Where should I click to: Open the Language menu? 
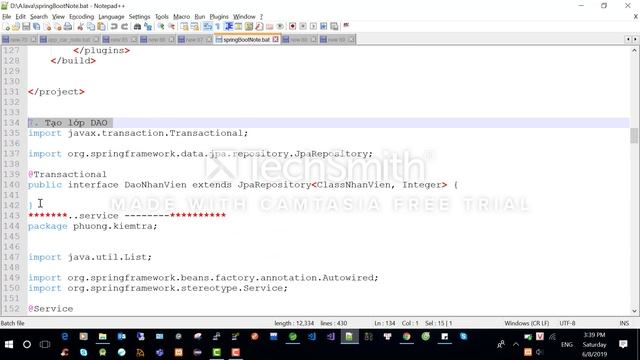coord(111,17)
